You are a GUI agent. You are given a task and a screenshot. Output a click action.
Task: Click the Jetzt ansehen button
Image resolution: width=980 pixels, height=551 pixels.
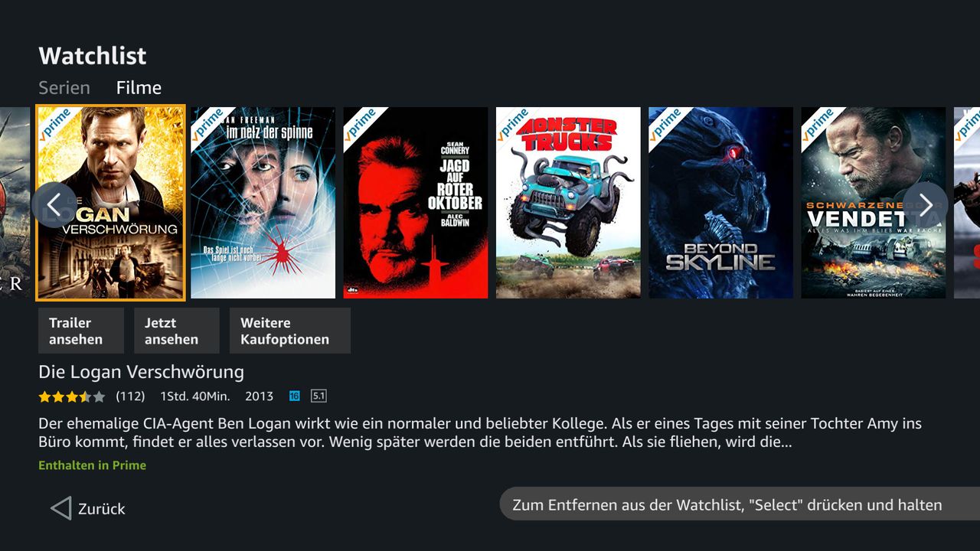tap(176, 331)
